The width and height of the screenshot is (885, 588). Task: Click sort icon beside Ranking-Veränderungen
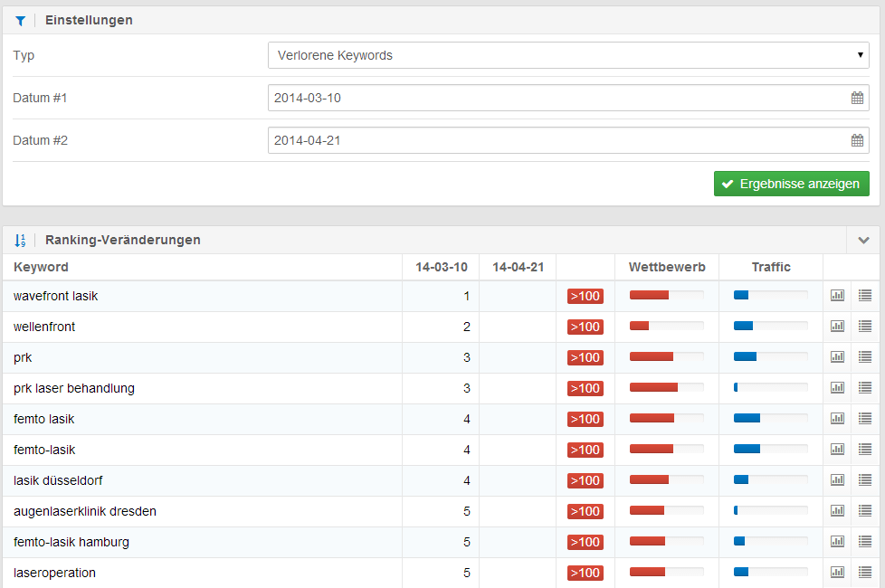point(20,241)
